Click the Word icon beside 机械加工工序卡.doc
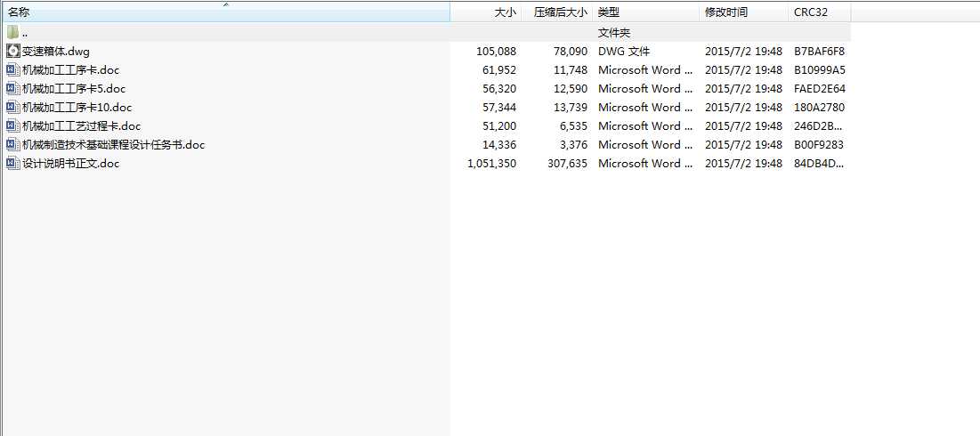This screenshot has height=436, width=980. click(12, 70)
